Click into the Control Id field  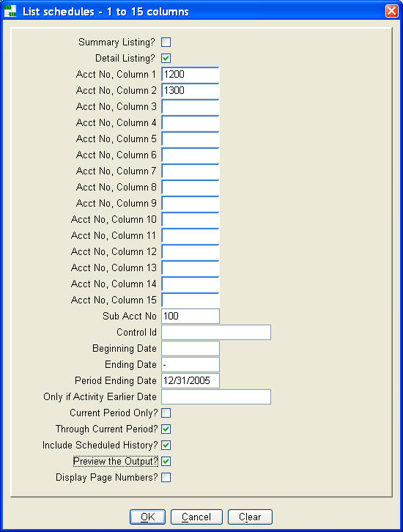tap(216, 332)
